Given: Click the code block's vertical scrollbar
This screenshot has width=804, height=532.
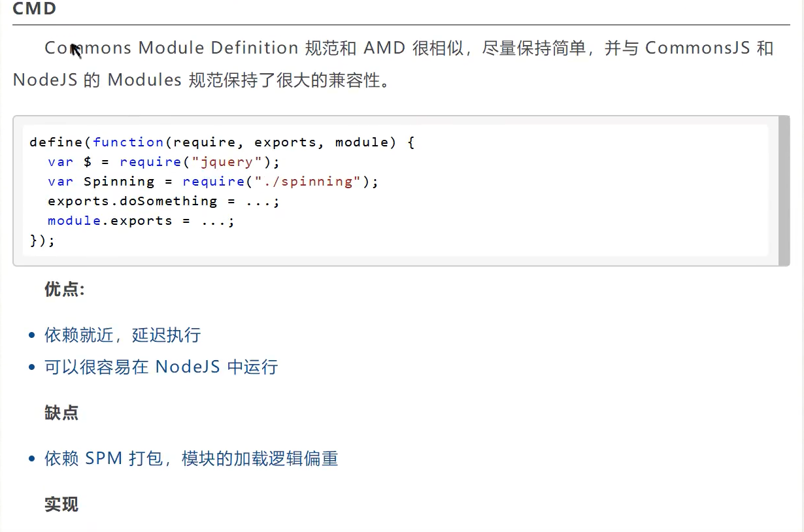Looking at the screenshot, I should pos(784,191).
